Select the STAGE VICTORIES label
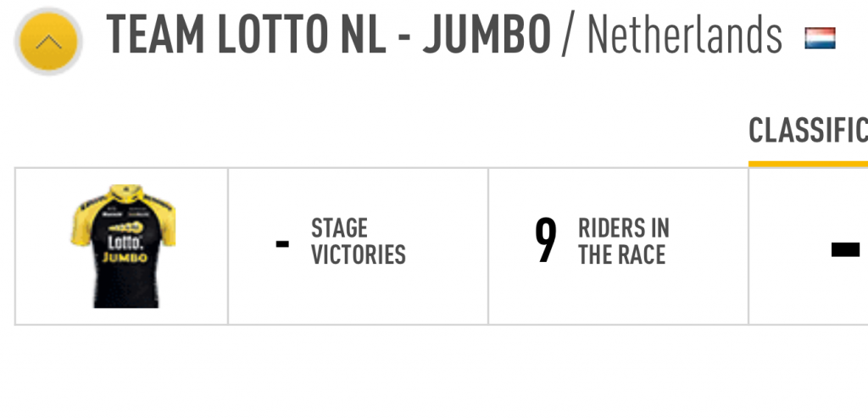The width and height of the screenshot is (868, 419). 359,242
